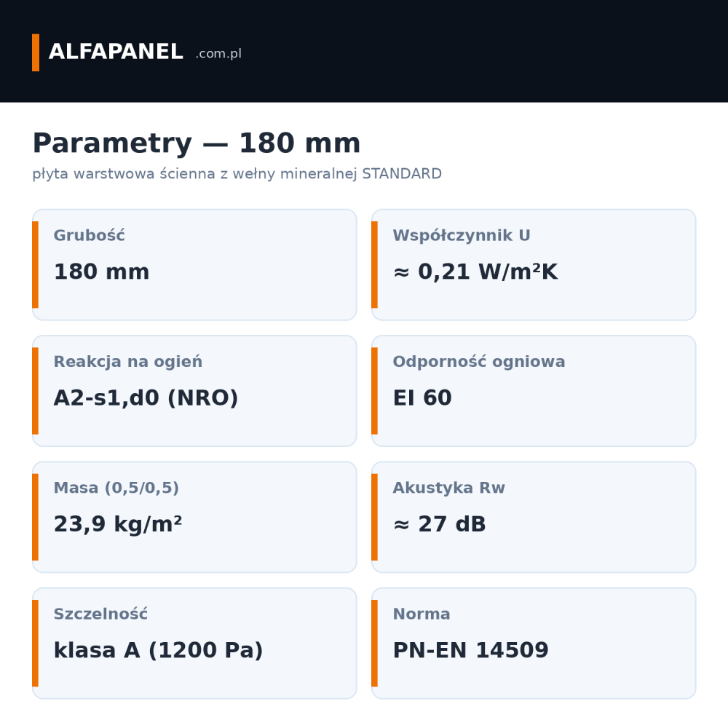Open the Szczelność klasa A card
Screen dimensions: 728x728
[194, 643]
